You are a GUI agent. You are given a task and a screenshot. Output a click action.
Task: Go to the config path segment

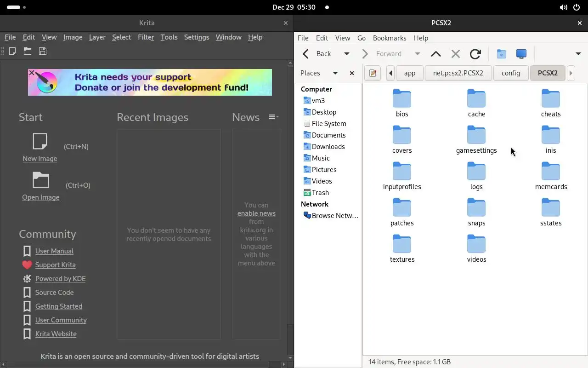click(511, 73)
